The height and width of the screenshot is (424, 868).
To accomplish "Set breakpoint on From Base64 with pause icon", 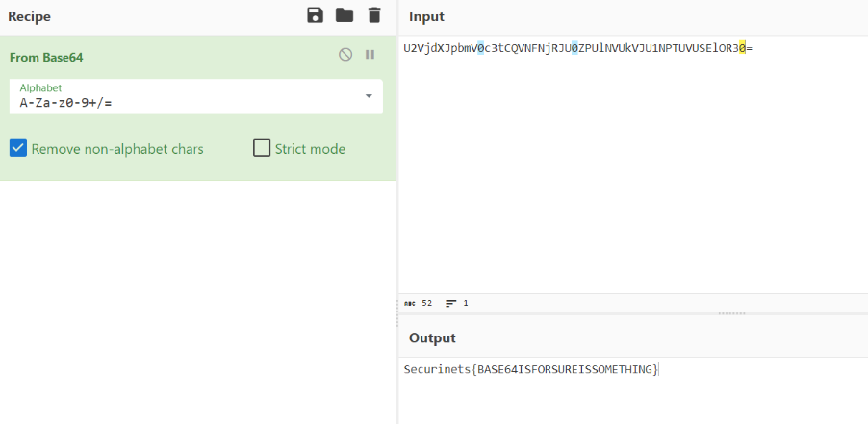I will point(370,54).
